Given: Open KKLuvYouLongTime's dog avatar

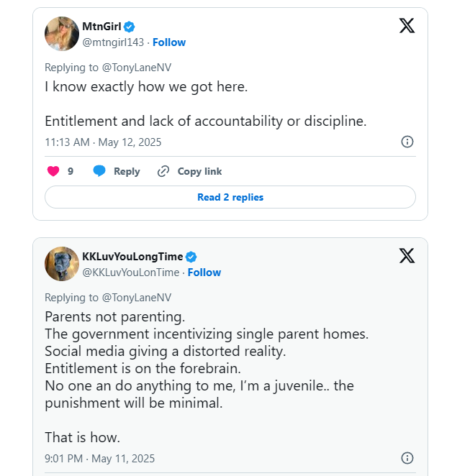Looking at the screenshot, I should pyautogui.click(x=62, y=264).
